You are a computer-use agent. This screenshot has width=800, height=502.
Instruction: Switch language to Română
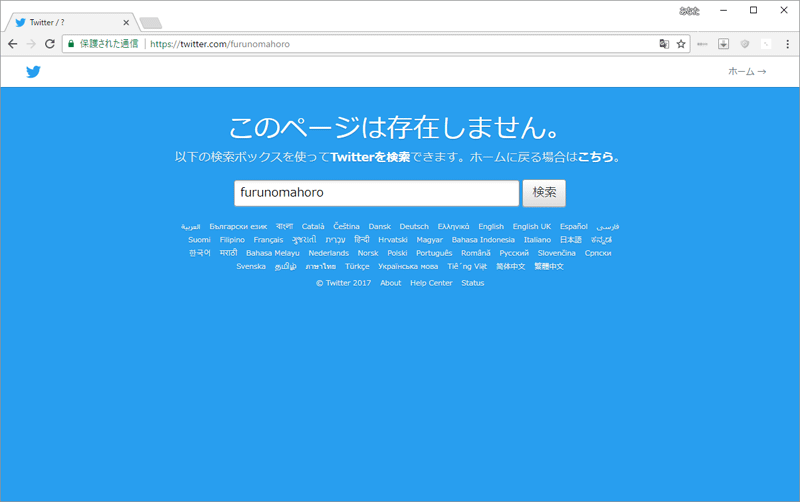click(x=476, y=253)
